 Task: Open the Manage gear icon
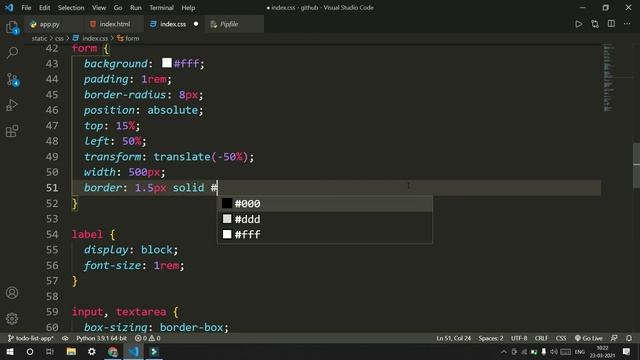click(12, 318)
